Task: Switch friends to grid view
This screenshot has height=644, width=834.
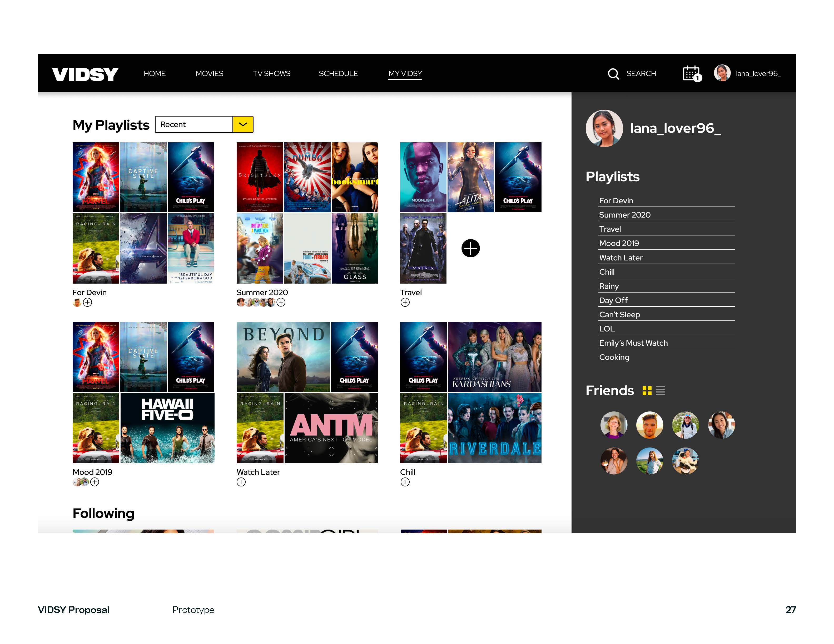Action: click(647, 391)
